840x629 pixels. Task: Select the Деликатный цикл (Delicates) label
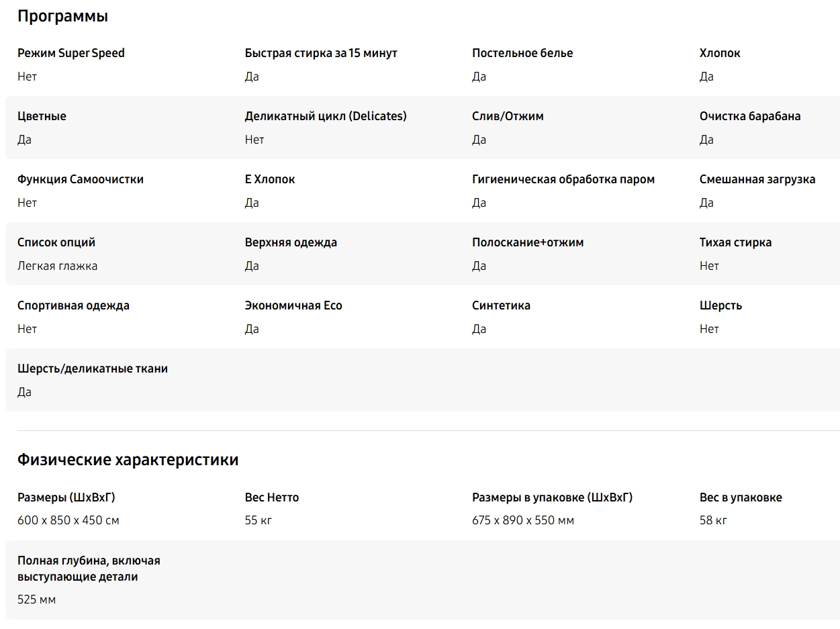click(x=326, y=116)
